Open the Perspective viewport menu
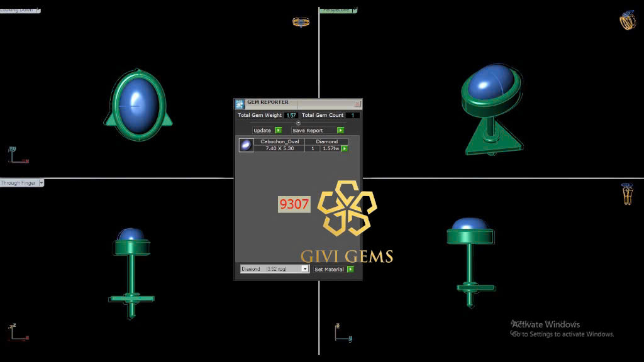The width and height of the screenshot is (644, 362). [355, 10]
